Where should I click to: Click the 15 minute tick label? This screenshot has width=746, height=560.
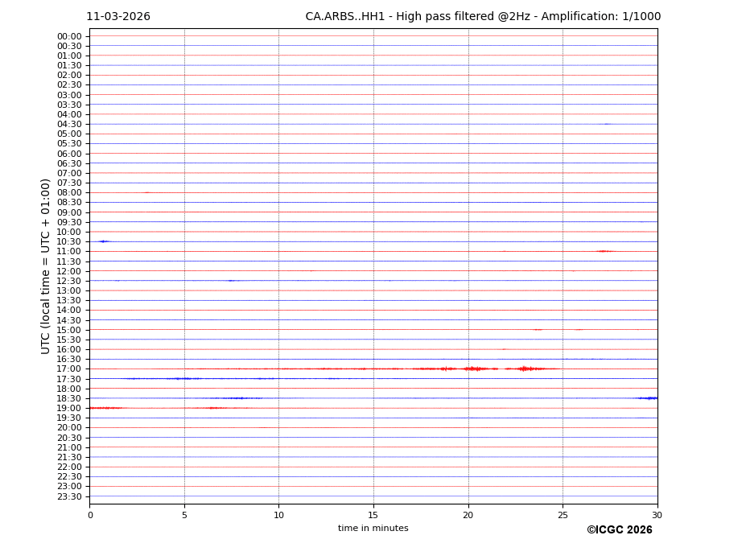373,516
